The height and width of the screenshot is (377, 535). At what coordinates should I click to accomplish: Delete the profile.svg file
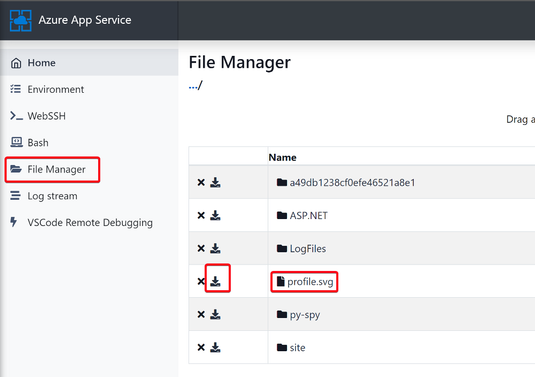[201, 281]
